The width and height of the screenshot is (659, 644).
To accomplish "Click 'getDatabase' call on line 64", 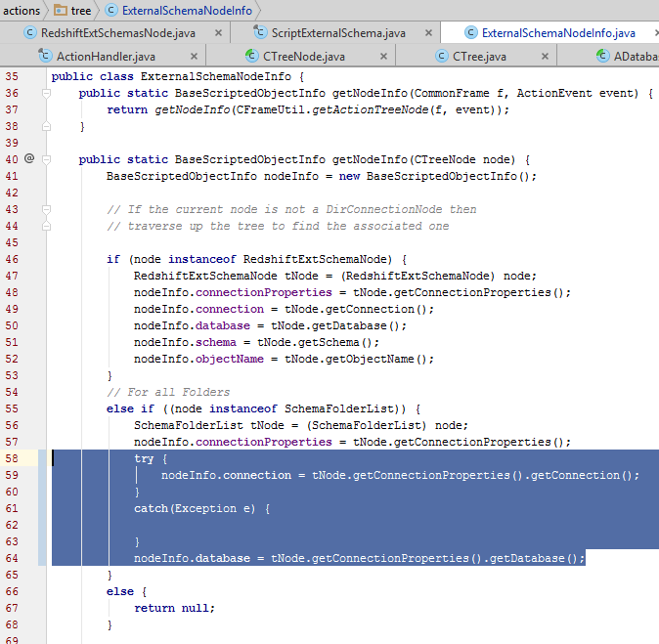I will click(527, 558).
